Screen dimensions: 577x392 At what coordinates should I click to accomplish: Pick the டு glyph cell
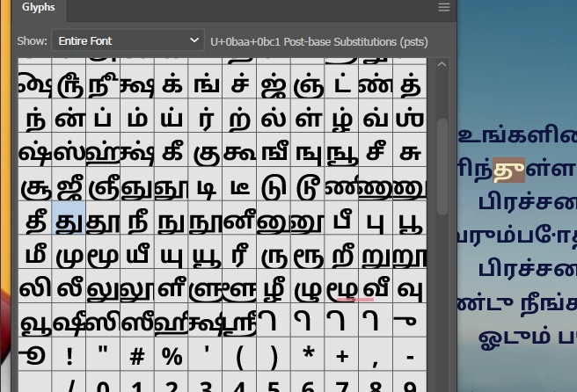(274, 184)
